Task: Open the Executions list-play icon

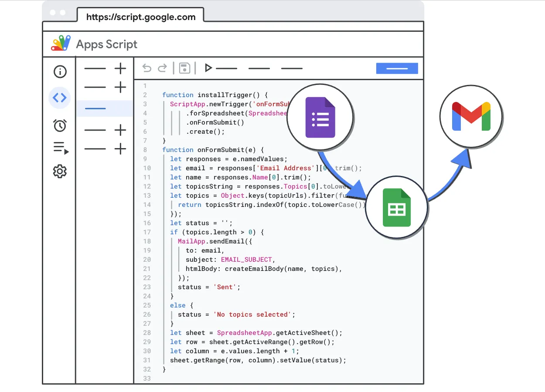Action: click(61, 148)
